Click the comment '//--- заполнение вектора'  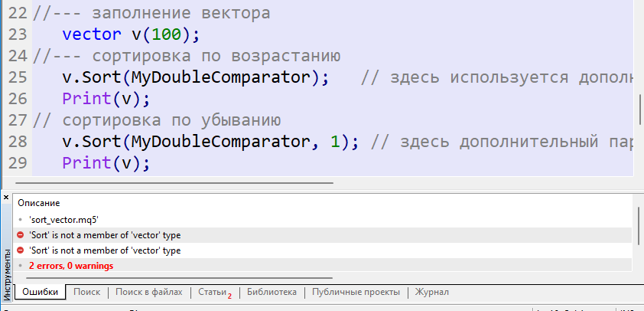pos(151,13)
